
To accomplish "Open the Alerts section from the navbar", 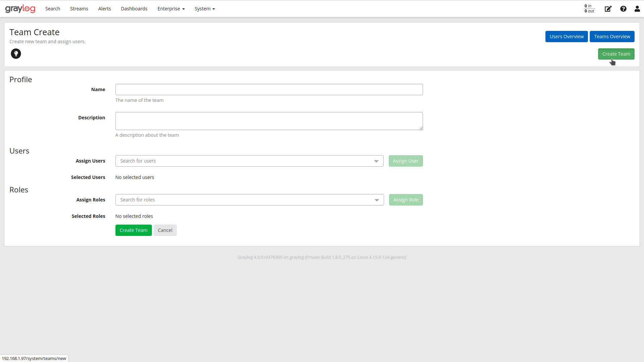I will (104, 8).
